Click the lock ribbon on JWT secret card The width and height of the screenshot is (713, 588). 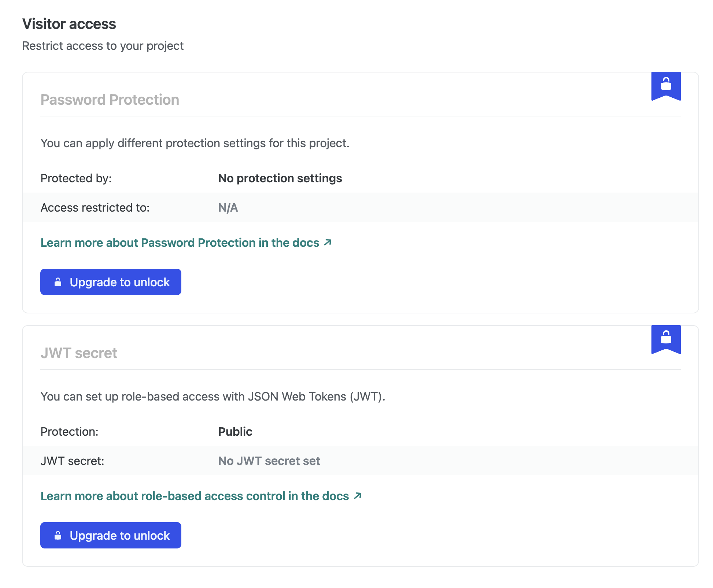(665, 339)
